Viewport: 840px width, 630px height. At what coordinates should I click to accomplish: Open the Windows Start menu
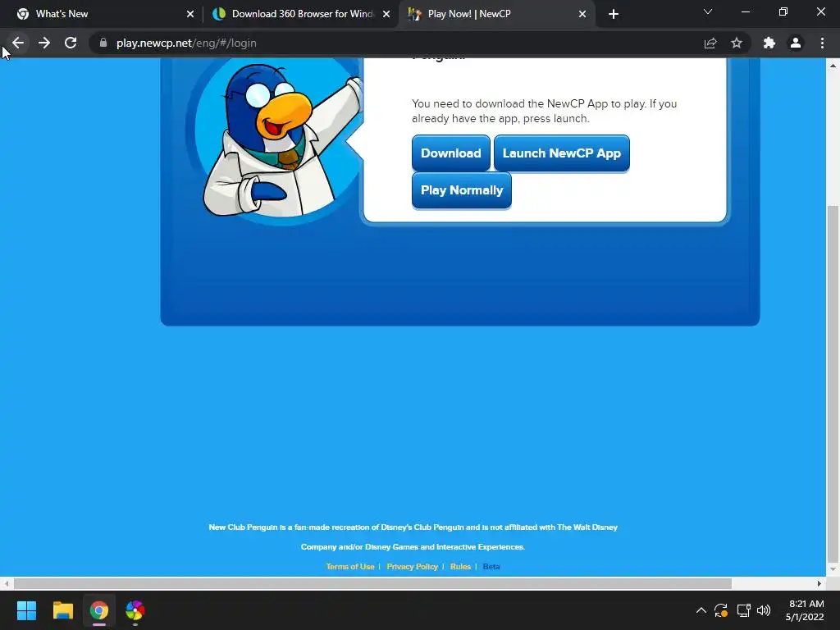[26, 610]
